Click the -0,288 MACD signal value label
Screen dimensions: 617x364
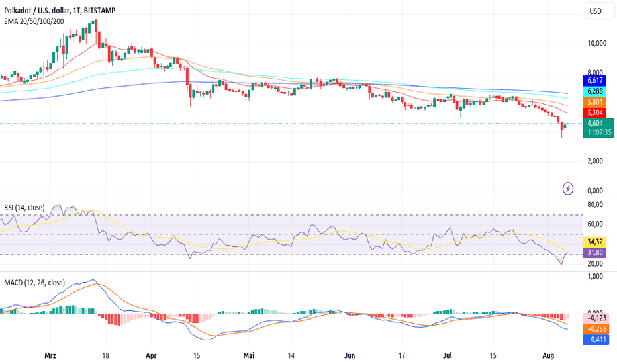point(596,328)
